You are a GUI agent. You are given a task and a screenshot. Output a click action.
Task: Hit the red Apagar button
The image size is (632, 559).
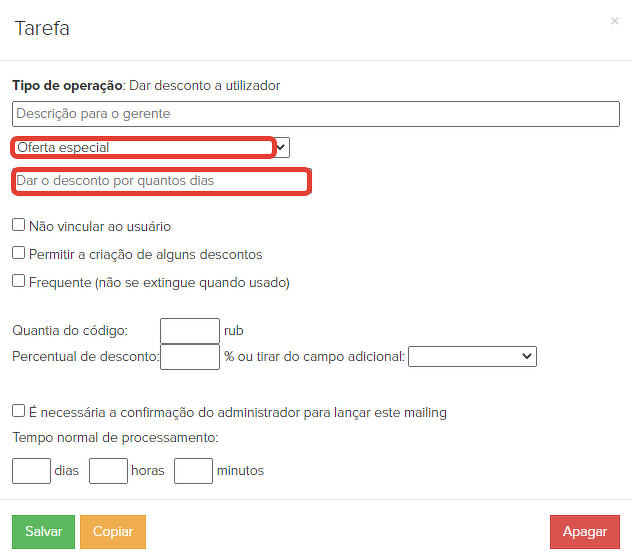(x=584, y=532)
